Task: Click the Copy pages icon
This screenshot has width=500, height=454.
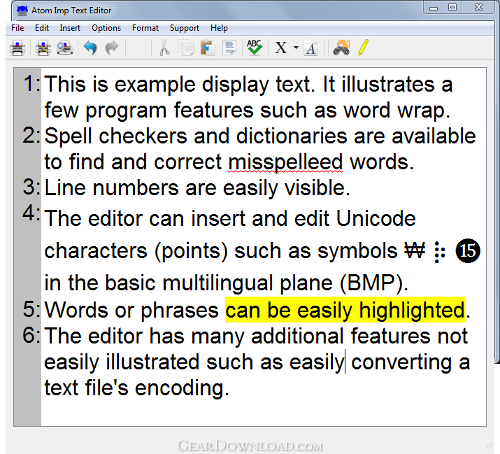Action: [186, 48]
